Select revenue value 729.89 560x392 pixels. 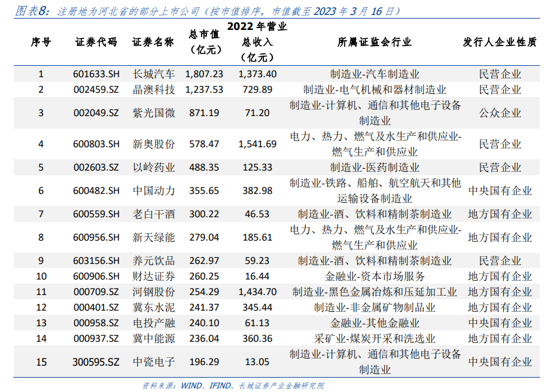(x=257, y=89)
